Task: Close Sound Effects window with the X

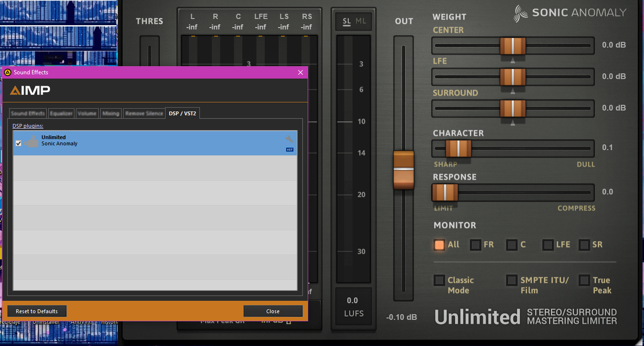Action: tap(300, 72)
